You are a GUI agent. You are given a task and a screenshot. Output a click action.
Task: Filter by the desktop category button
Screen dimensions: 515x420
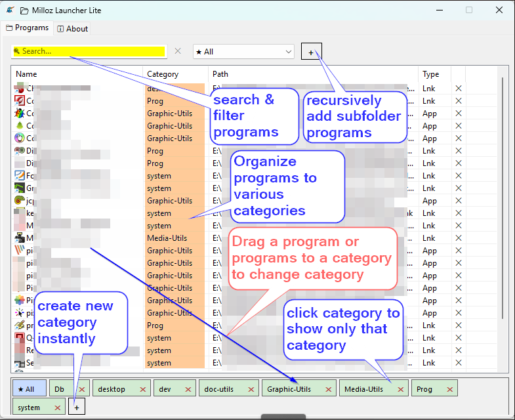click(x=112, y=389)
